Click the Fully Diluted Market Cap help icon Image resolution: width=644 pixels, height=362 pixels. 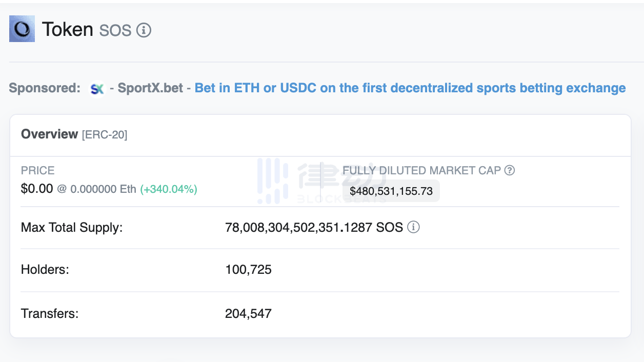coord(510,171)
